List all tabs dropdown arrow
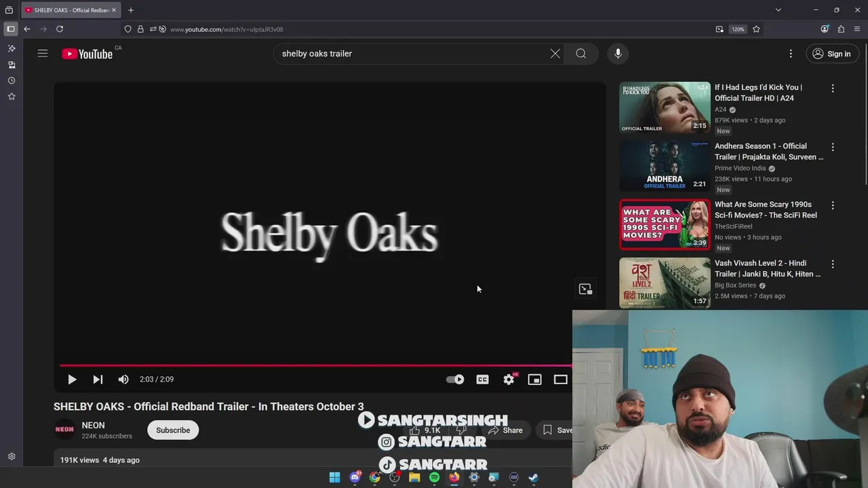Screen dimensions: 868x488 tap(778, 10)
